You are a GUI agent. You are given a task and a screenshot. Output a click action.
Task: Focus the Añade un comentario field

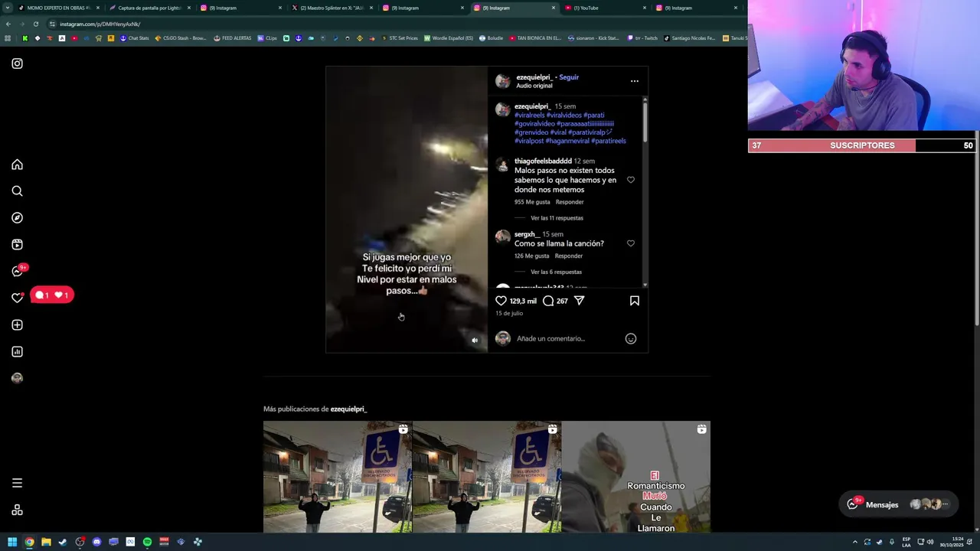click(x=567, y=338)
